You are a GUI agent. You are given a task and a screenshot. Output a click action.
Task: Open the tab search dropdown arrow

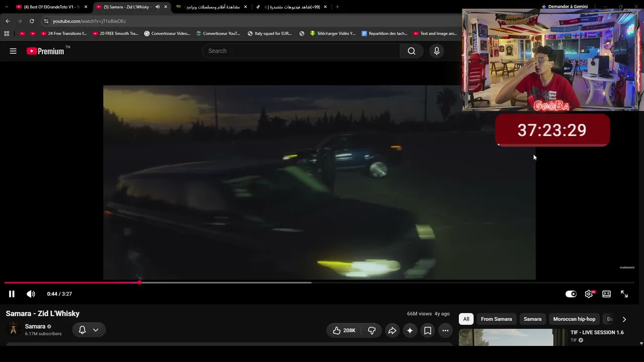click(7, 7)
